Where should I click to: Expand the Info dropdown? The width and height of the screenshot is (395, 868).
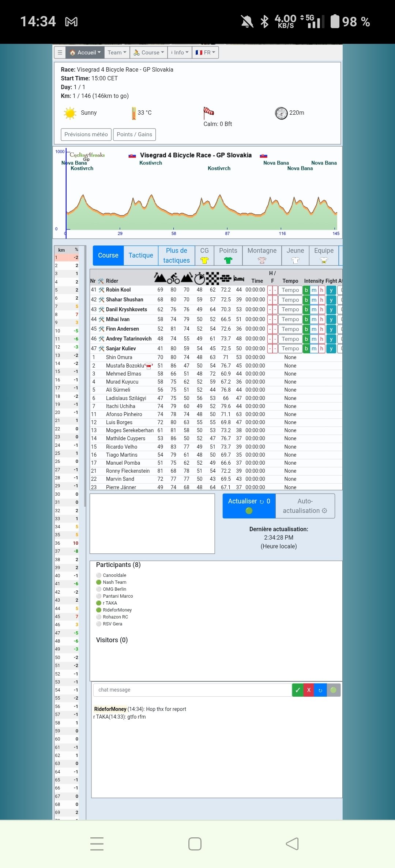(180, 53)
